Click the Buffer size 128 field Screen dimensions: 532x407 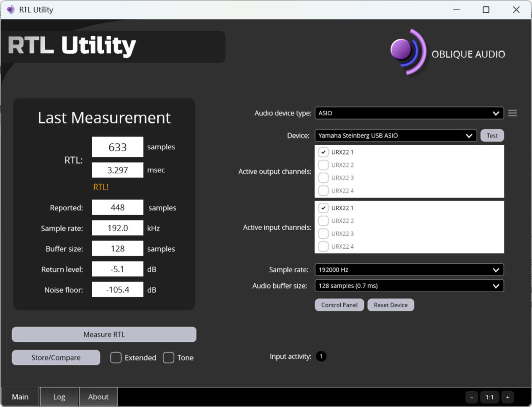(x=118, y=249)
